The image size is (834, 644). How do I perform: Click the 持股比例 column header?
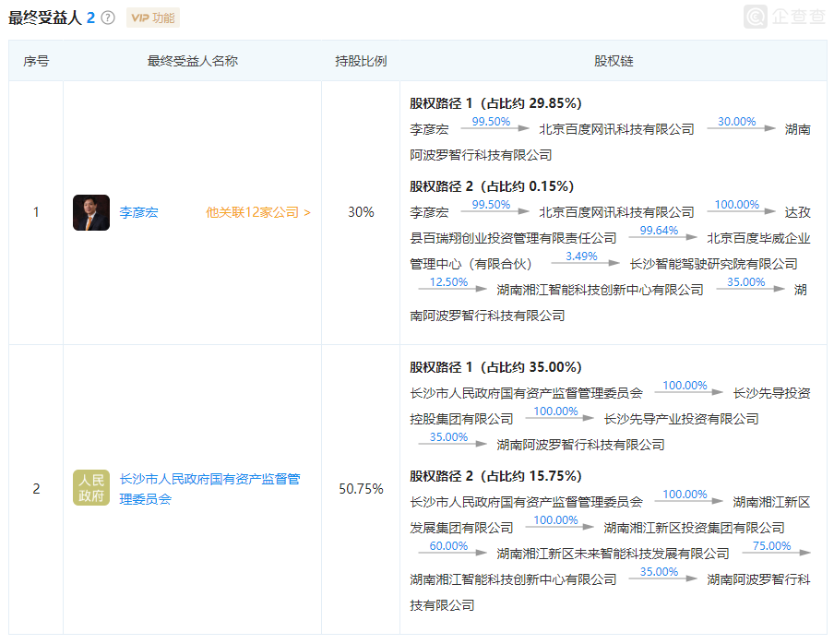361,61
